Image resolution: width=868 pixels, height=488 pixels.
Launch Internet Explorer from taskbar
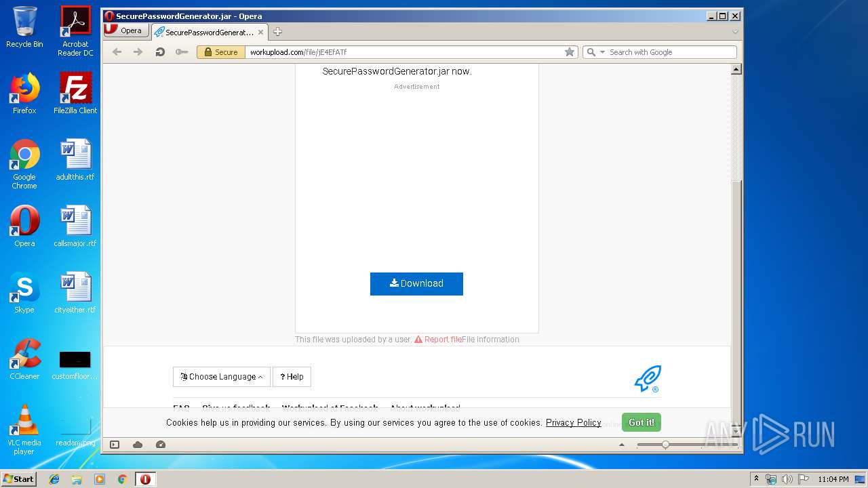54,479
